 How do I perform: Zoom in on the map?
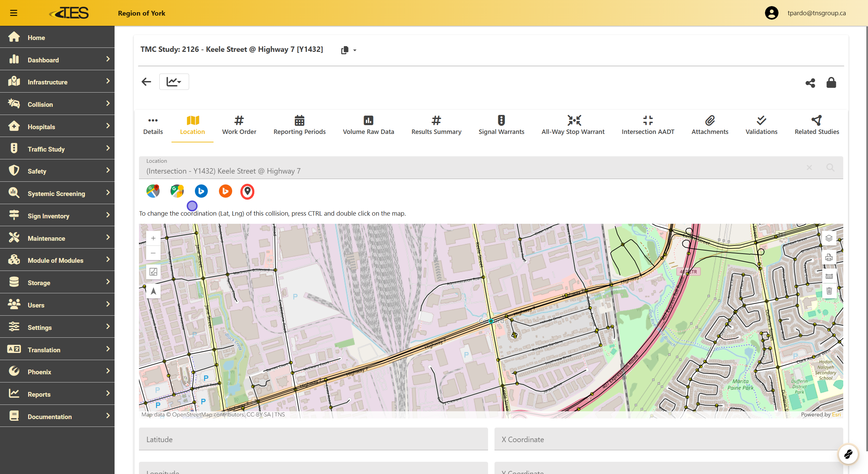coord(153,238)
